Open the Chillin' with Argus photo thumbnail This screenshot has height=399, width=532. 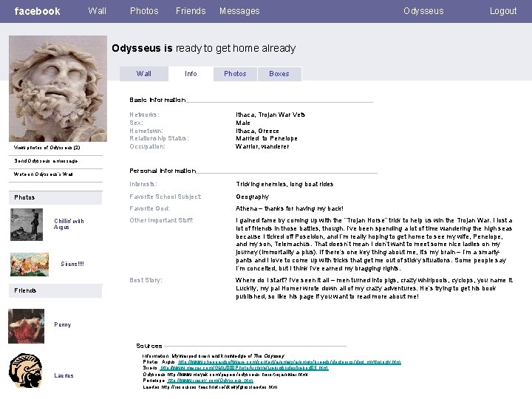27,225
